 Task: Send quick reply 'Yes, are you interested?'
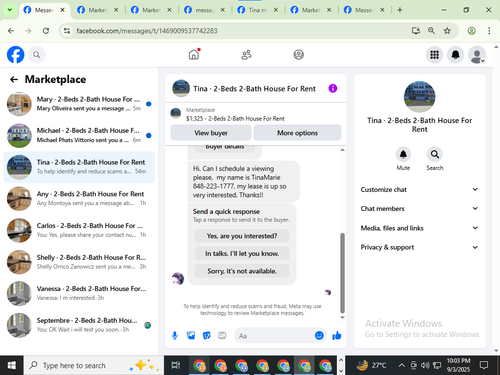242,236
